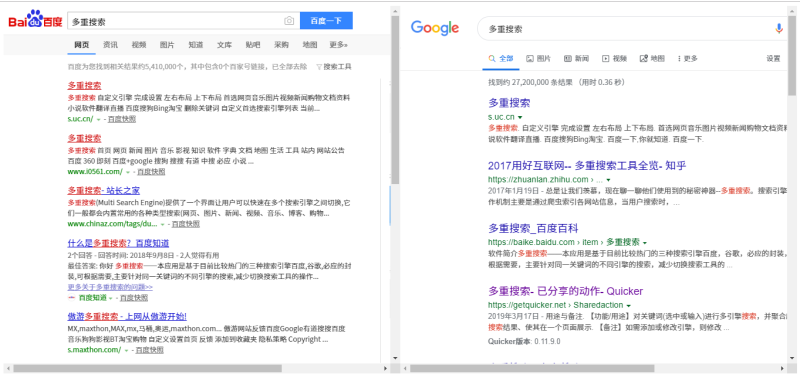Open the 地图 tab on Baidu
The image size is (800, 374).
tap(310, 45)
